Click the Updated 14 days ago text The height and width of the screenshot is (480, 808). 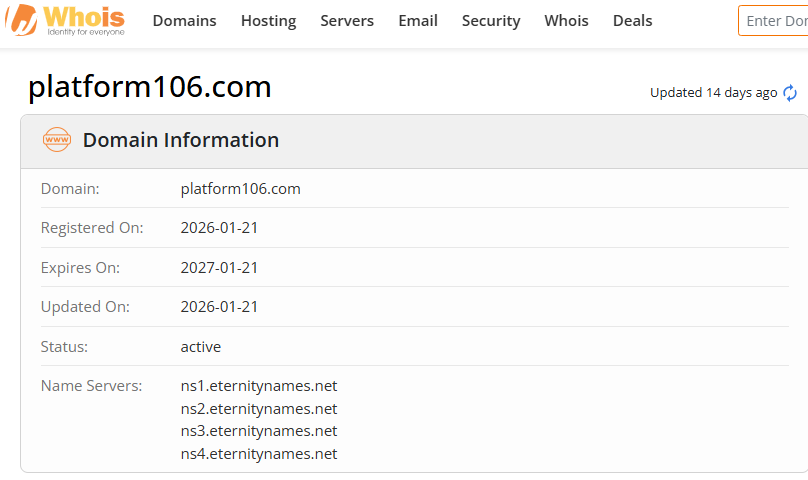click(x=713, y=93)
